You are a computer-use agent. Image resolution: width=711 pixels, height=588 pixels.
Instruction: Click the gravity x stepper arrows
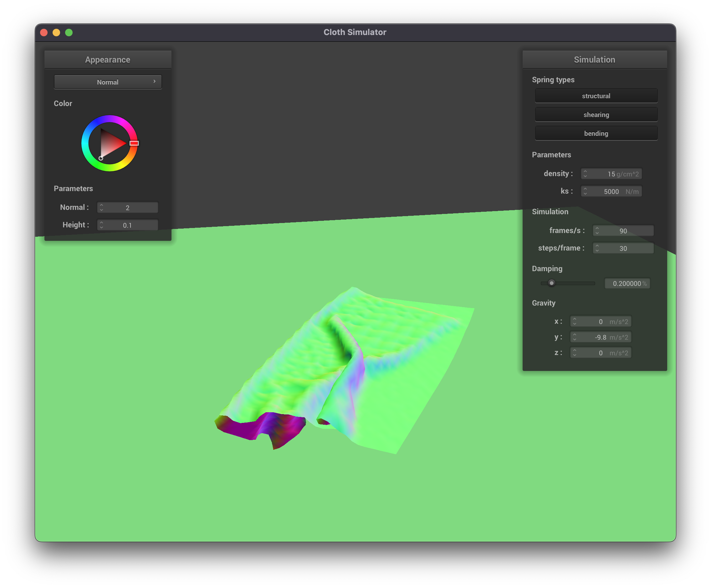pos(575,322)
